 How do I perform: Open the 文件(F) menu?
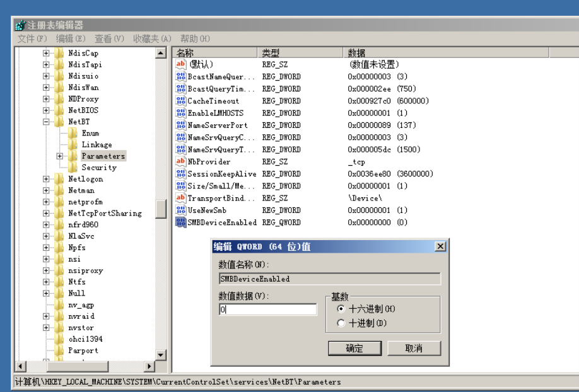[32, 38]
